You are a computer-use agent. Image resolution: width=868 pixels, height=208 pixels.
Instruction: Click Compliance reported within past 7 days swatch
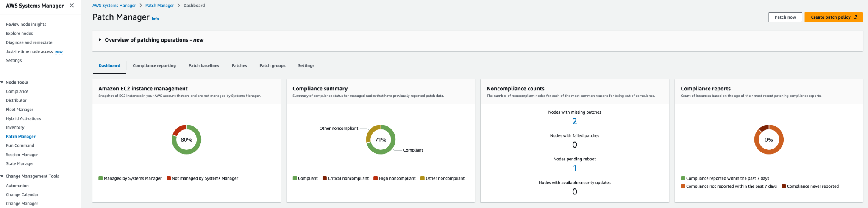(x=683, y=178)
